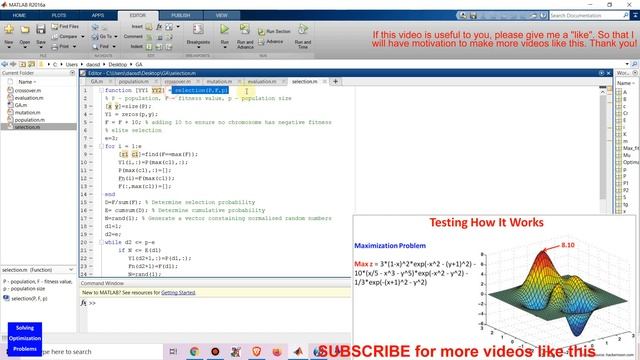The width and height of the screenshot is (640, 360).
Task: Open the GA.m editor tab
Action: coord(97,82)
